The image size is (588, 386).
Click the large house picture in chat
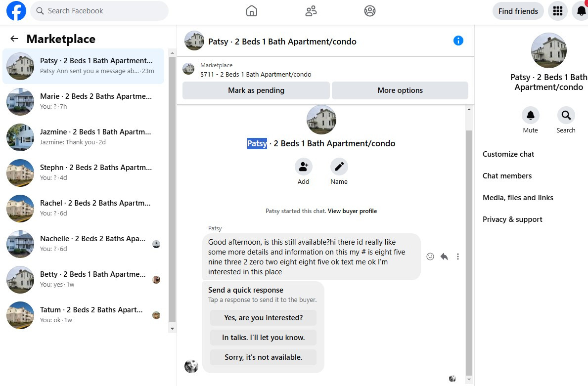(x=321, y=120)
